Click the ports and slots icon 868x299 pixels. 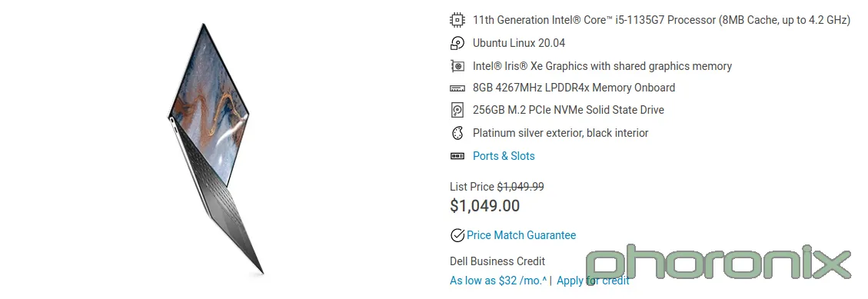click(x=457, y=156)
